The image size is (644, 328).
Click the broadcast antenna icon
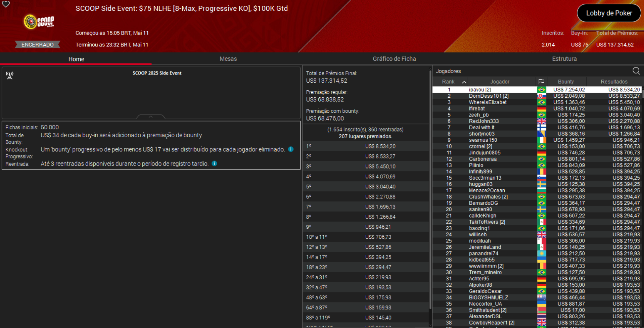click(10, 75)
